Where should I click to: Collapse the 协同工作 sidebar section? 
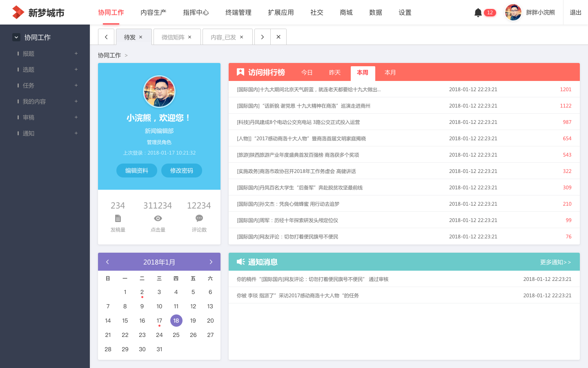16,37
